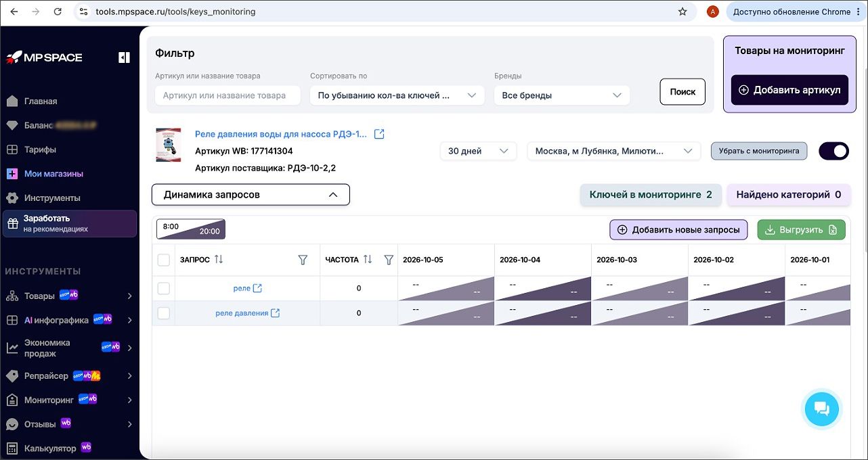
Task: Toggle the product monitoring switch off
Action: pyautogui.click(x=833, y=151)
